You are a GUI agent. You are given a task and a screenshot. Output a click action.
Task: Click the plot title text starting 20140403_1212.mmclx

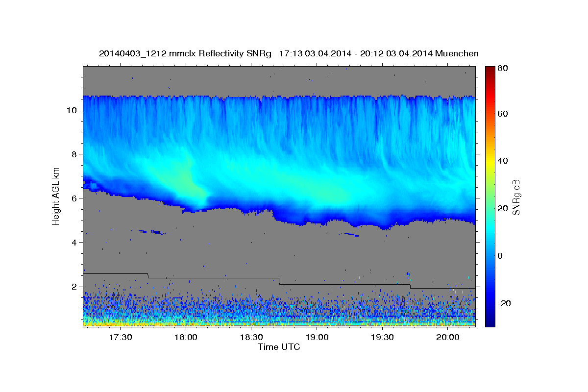pos(289,53)
